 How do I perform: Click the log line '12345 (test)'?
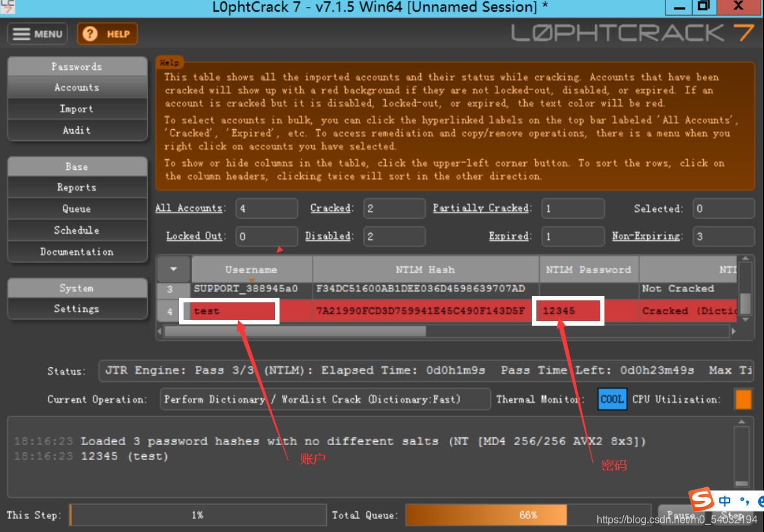125,457
